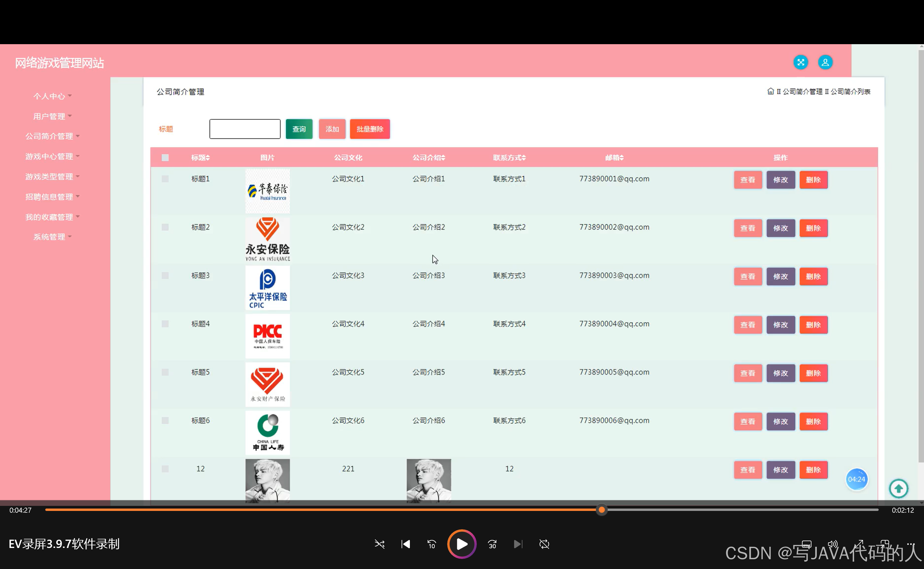Toggle shuffle playback icon
The image size is (924, 569).
click(379, 544)
